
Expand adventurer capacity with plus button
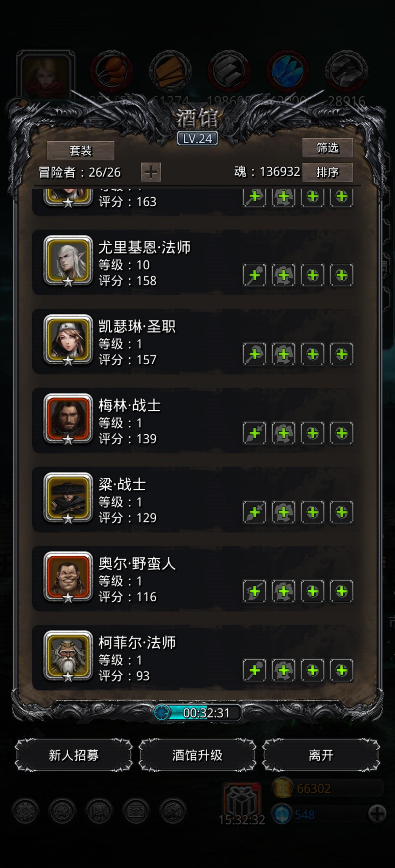(151, 172)
